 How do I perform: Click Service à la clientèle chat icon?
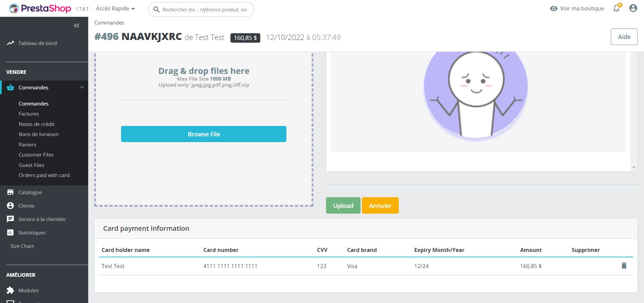click(x=10, y=219)
